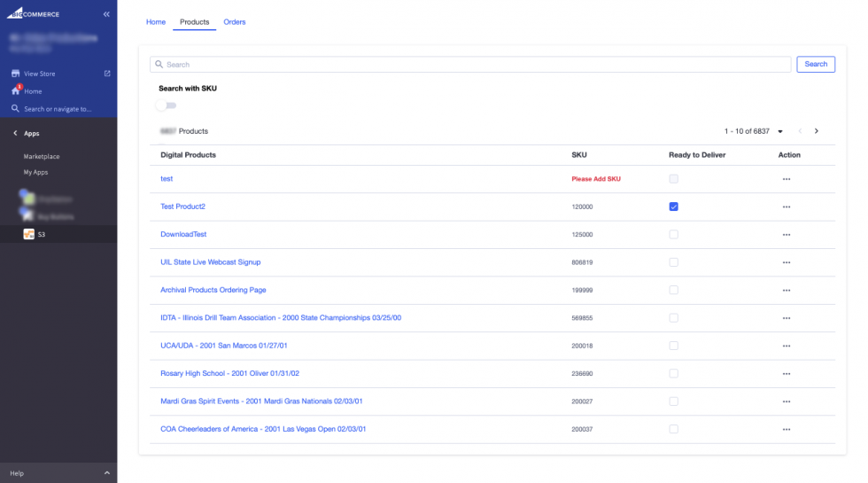Image resolution: width=868 pixels, height=483 pixels.
Task: Uncheck Ready to Deliver for Test Product2
Action: 673,206
